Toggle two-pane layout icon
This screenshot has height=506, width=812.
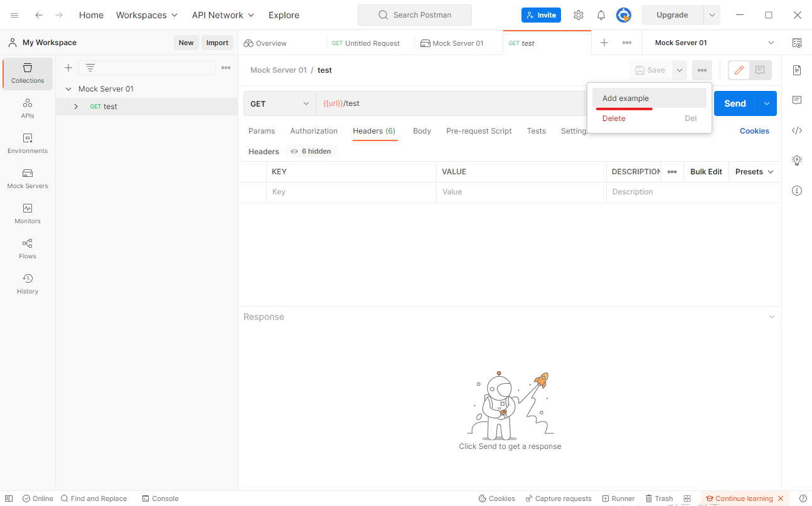[687, 498]
